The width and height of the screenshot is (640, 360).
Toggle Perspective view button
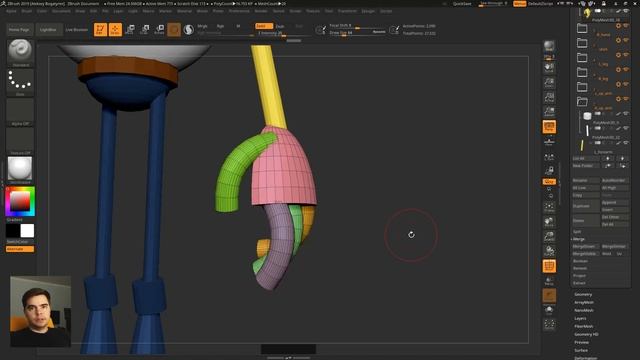click(x=549, y=127)
